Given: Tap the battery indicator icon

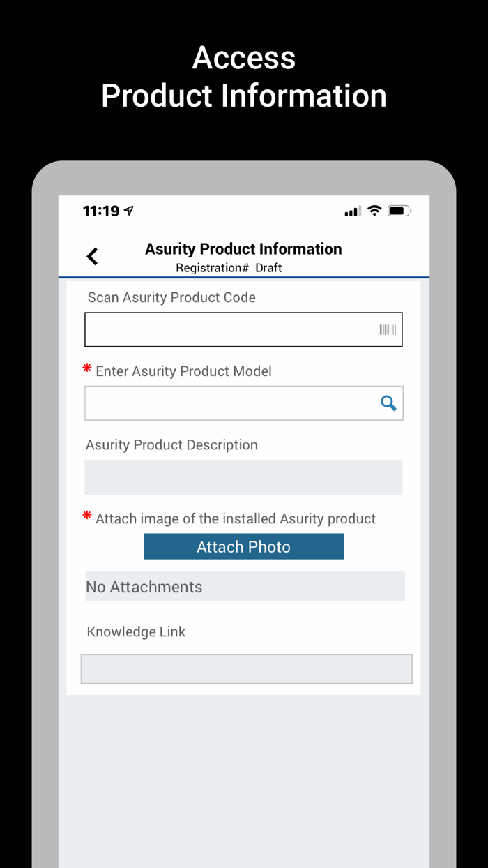Looking at the screenshot, I should coord(399,209).
